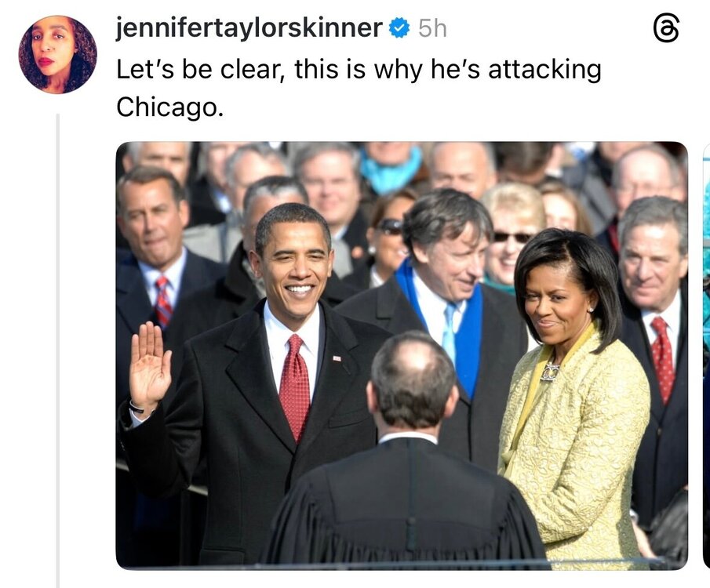
Task: Click the red patterned tie at center
Action: pyautogui.click(x=295, y=387)
